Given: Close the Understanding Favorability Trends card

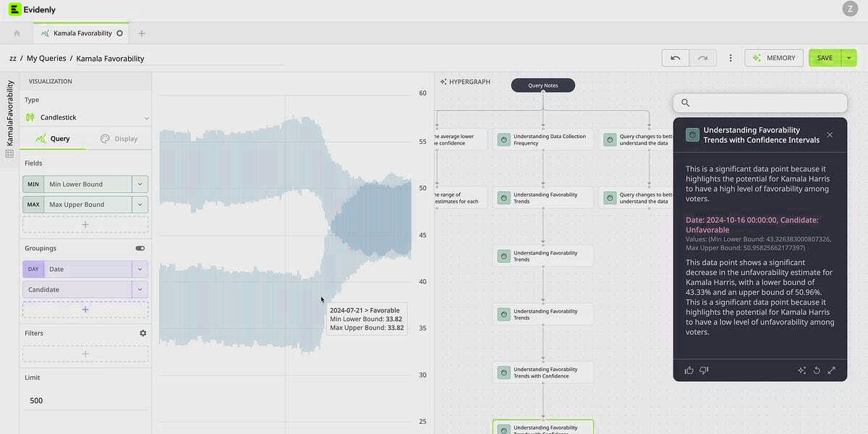Looking at the screenshot, I should click(830, 135).
